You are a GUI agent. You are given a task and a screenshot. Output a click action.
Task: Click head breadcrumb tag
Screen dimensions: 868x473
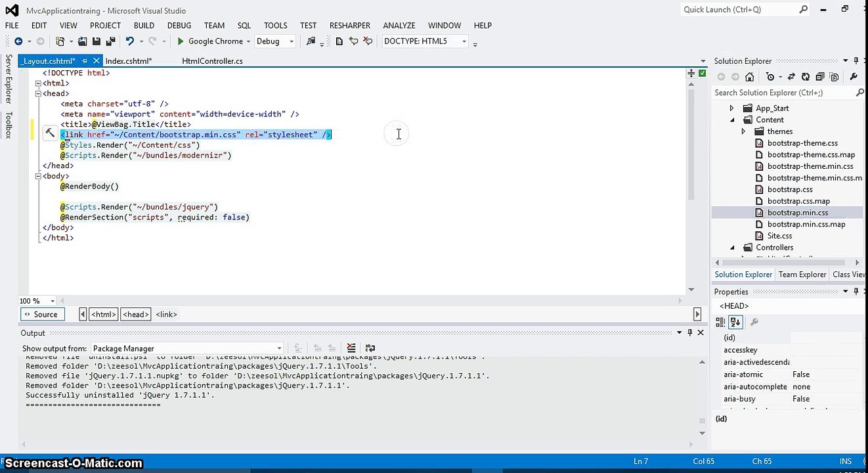point(136,315)
